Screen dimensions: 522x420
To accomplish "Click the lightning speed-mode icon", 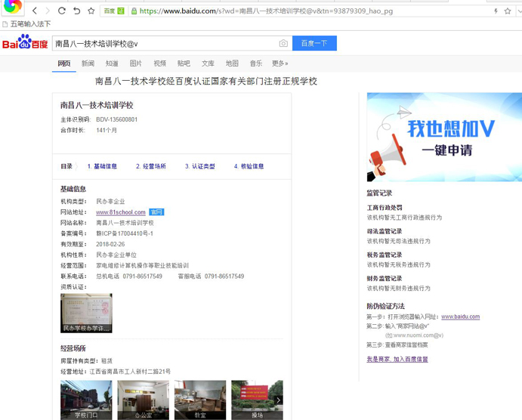I will pyautogui.click(x=496, y=11).
